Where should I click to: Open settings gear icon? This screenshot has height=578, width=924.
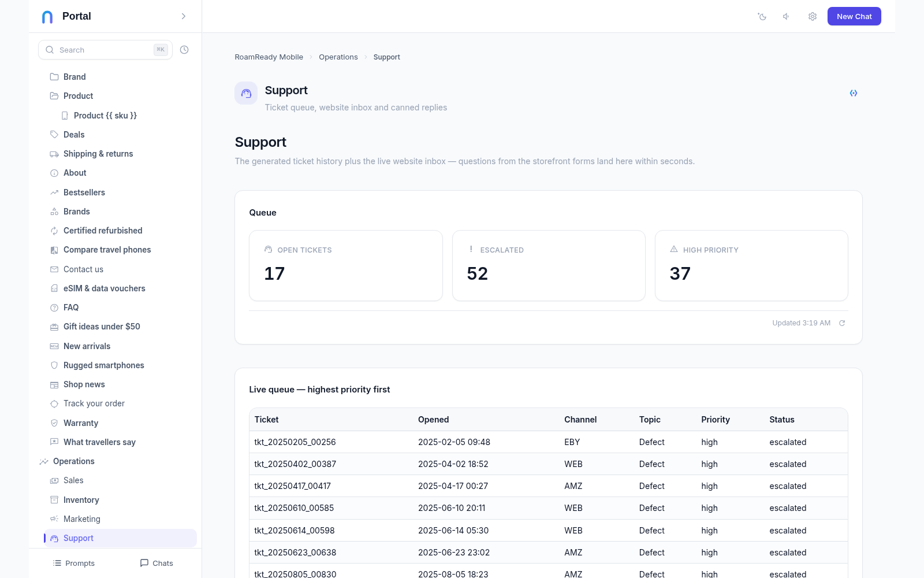pyautogui.click(x=813, y=17)
